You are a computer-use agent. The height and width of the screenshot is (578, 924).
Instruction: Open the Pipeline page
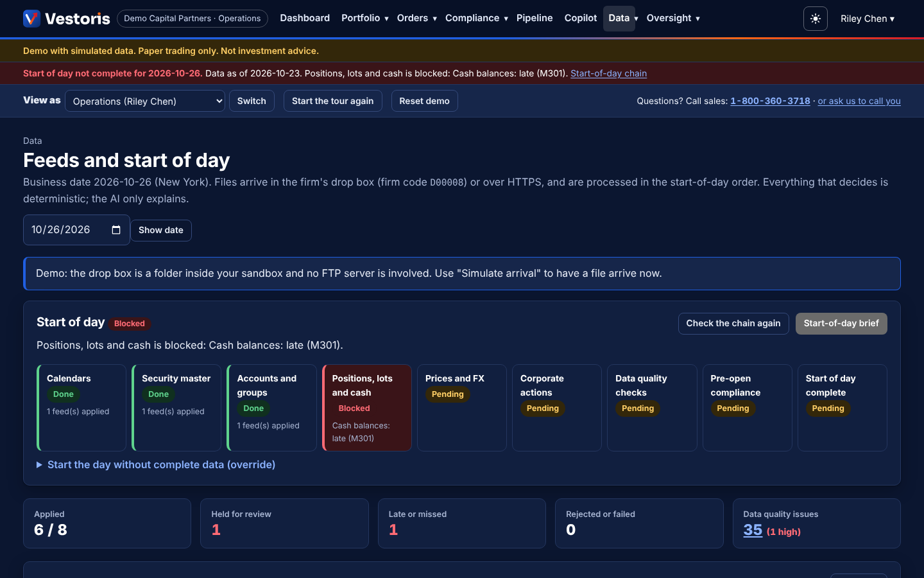(535, 18)
